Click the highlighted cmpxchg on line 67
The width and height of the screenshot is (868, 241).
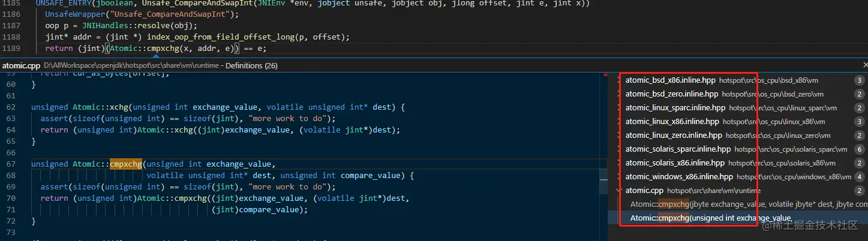click(x=126, y=164)
